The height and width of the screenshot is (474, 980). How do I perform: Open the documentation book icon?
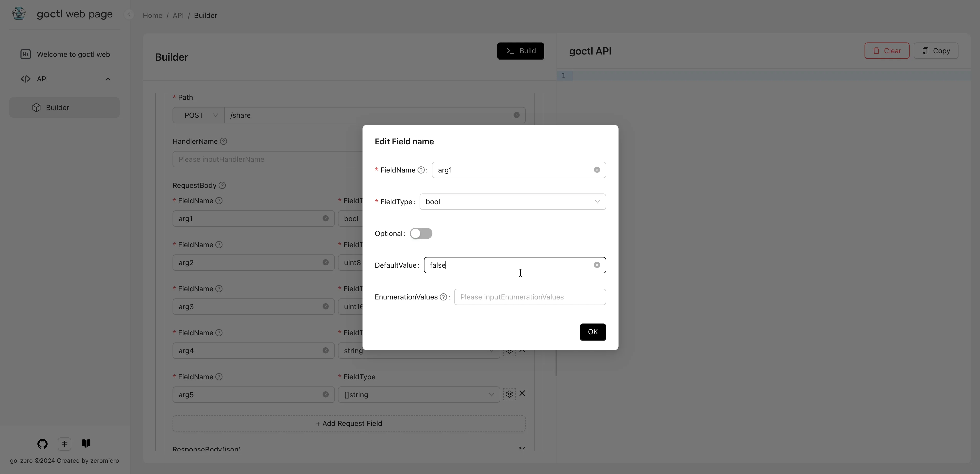point(86,443)
